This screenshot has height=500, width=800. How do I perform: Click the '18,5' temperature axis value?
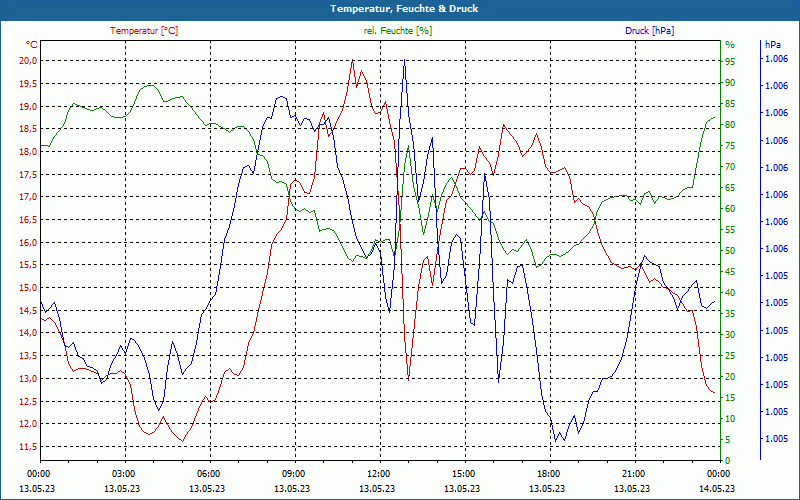[x=28, y=129]
